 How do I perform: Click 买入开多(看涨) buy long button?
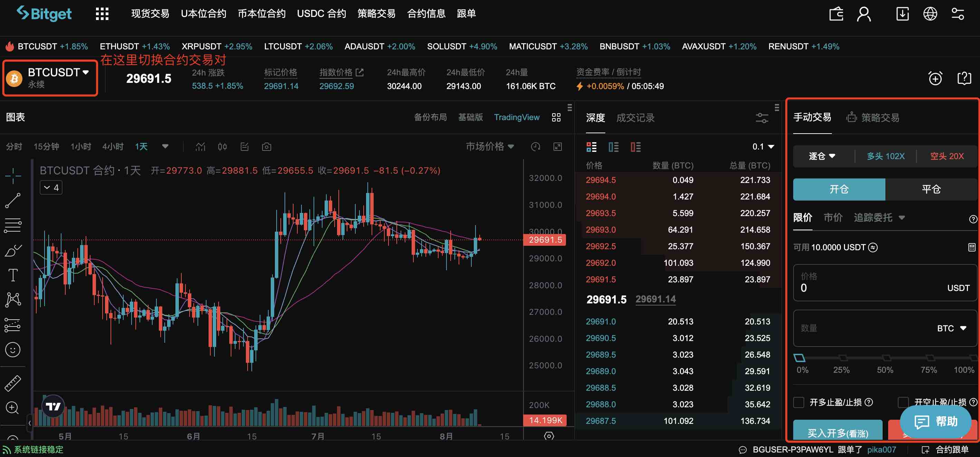tap(837, 430)
